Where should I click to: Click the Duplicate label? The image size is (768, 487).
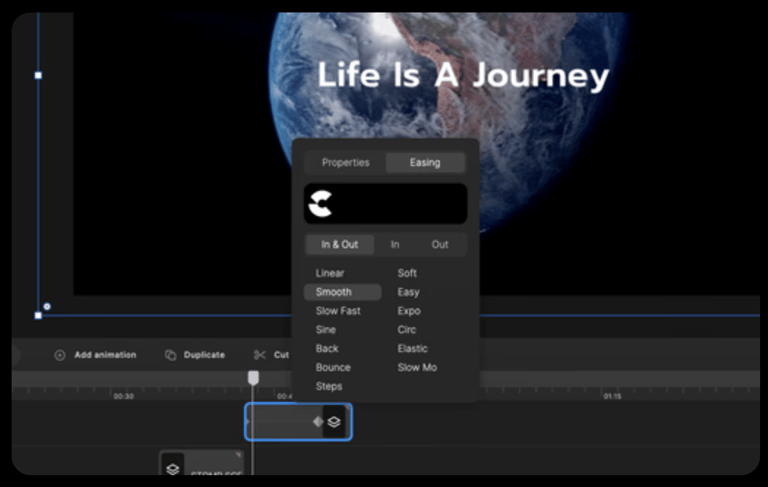click(204, 355)
